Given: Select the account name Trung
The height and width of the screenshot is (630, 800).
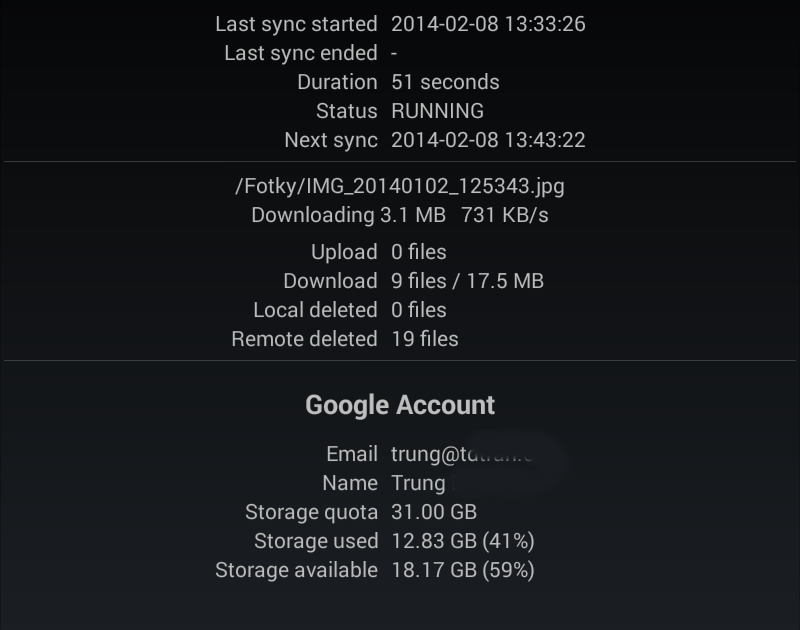Looking at the screenshot, I should (x=418, y=483).
